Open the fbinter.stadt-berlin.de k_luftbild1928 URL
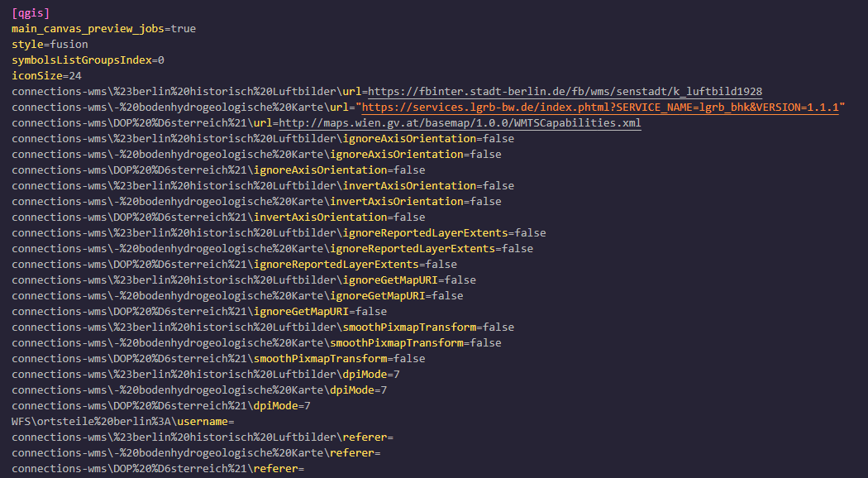Image resolution: width=868 pixels, height=478 pixels. [565, 92]
